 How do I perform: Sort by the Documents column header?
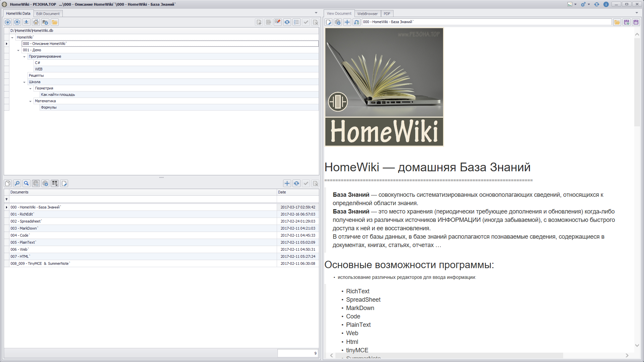coord(143,192)
